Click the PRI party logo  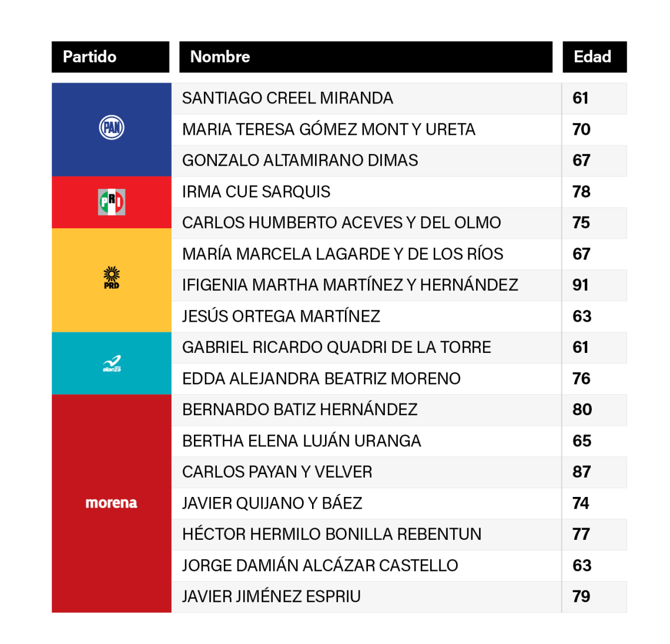coord(112,202)
